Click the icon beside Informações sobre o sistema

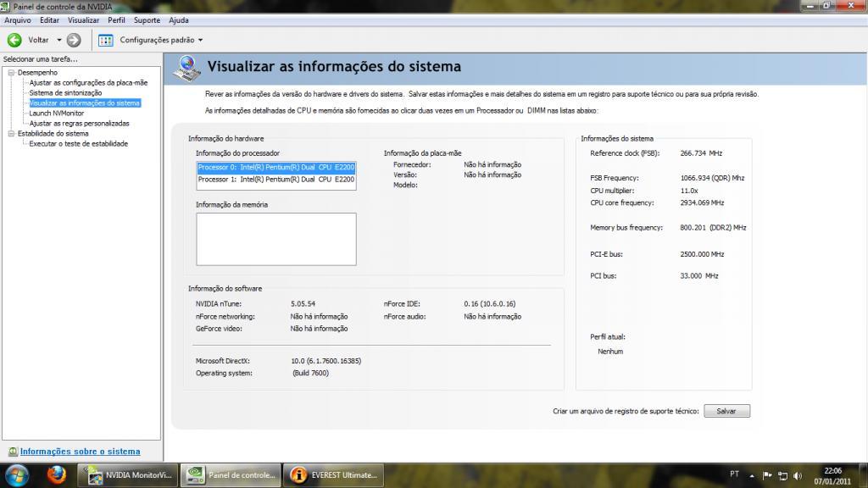pos(13,452)
